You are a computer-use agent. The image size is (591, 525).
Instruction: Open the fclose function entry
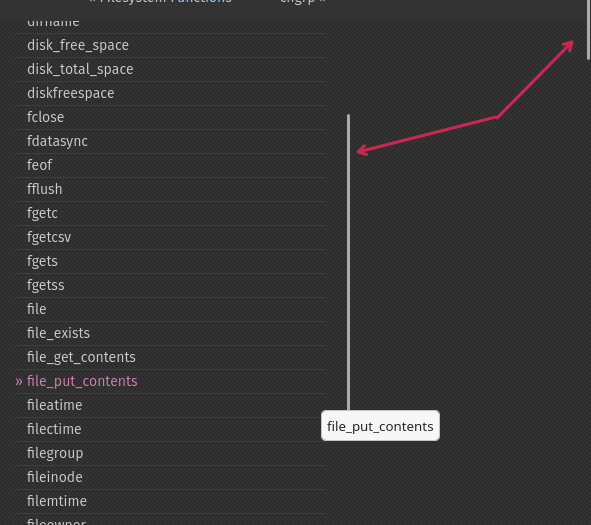[45, 117]
